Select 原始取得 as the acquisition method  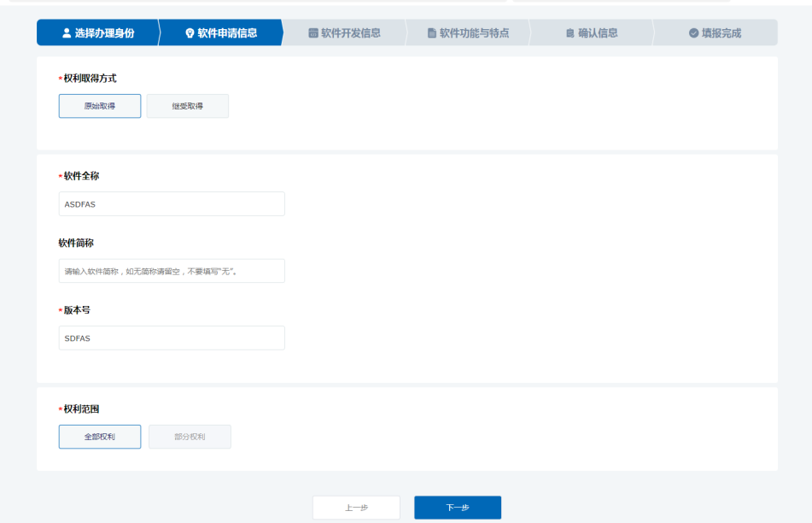pos(100,106)
